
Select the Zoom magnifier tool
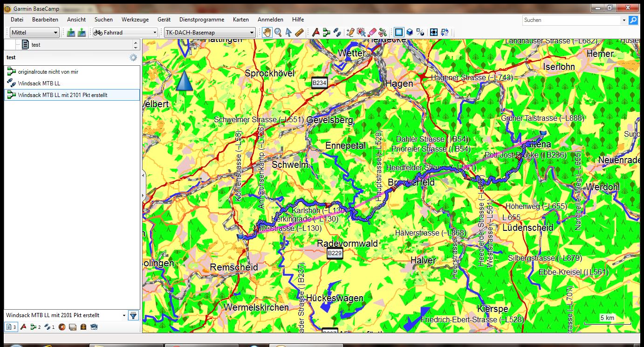[x=278, y=32]
